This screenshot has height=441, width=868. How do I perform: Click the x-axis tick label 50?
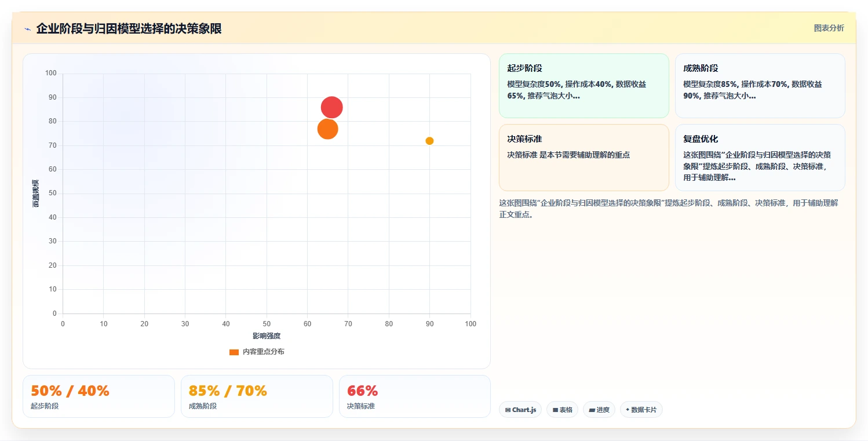pos(267,324)
